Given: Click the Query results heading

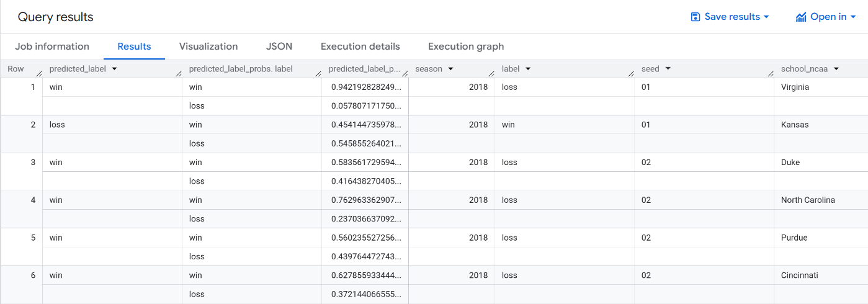Looking at the screenshot, I should (x=55, y=17).
